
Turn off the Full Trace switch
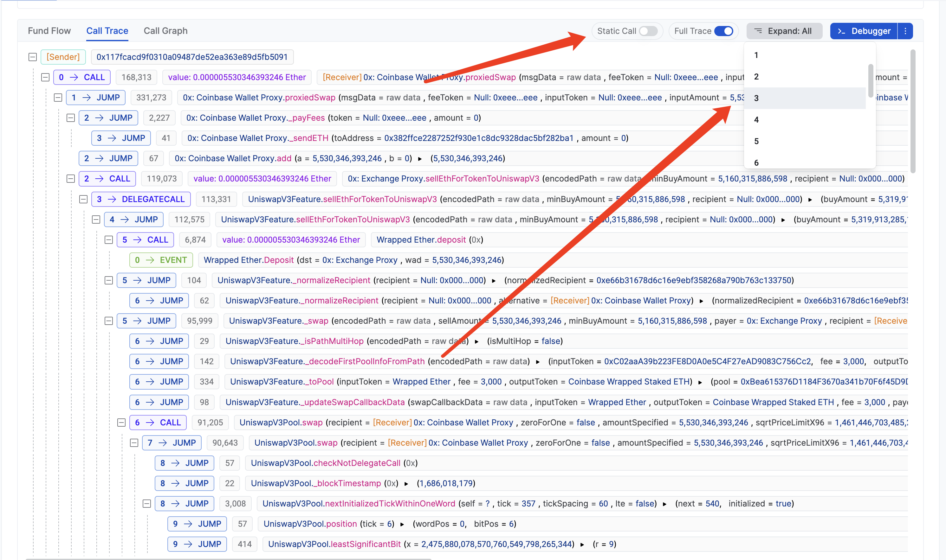pos(723,31)
